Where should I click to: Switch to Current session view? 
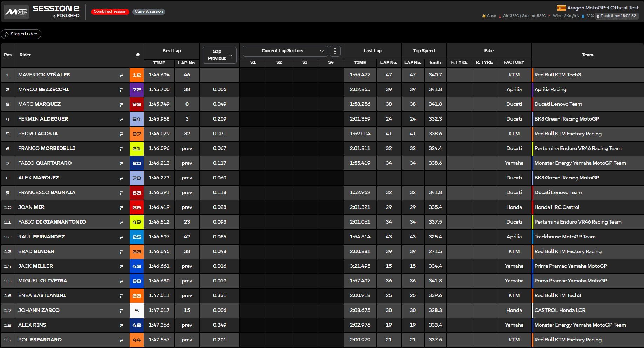tap(149, 12)
